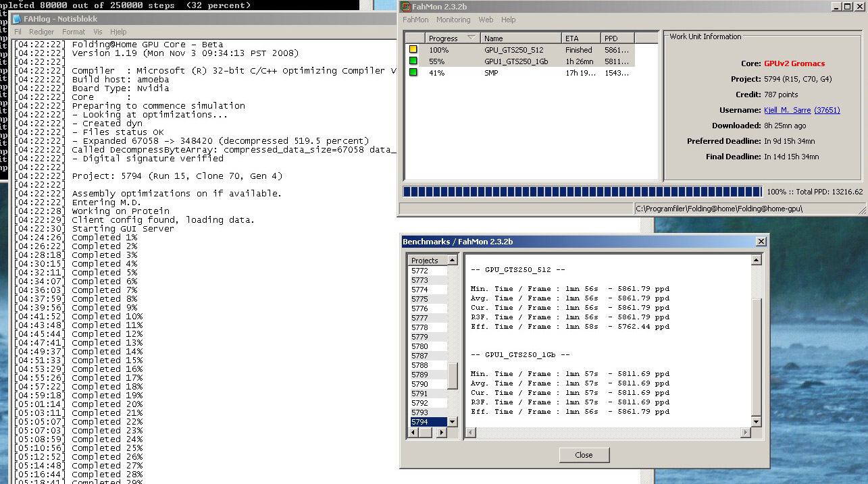The image size is (868, 484).
Task: Sort clients by the PPD column header
Action: 618,38
